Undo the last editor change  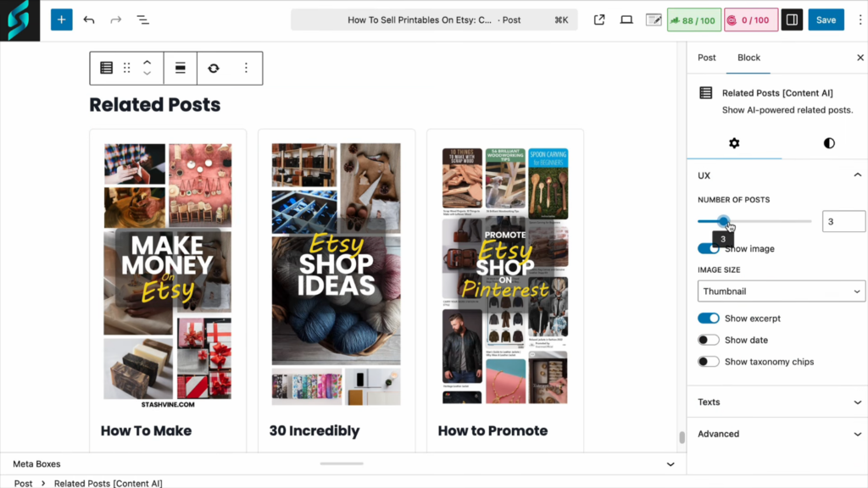pos(89,19)
